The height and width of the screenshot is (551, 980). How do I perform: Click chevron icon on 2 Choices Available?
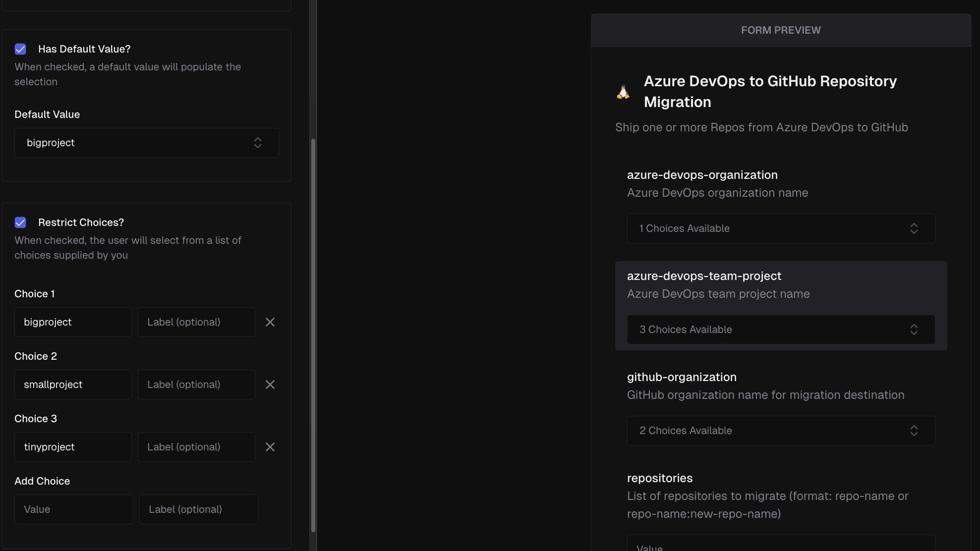[x=914, y=431]
